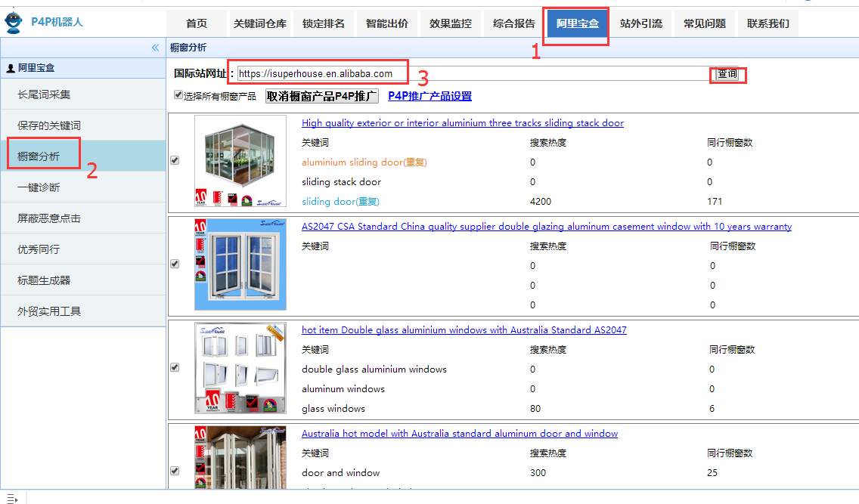
Task: Switch to the 关键词仓库 tab
Action: [x=260, y=23]
